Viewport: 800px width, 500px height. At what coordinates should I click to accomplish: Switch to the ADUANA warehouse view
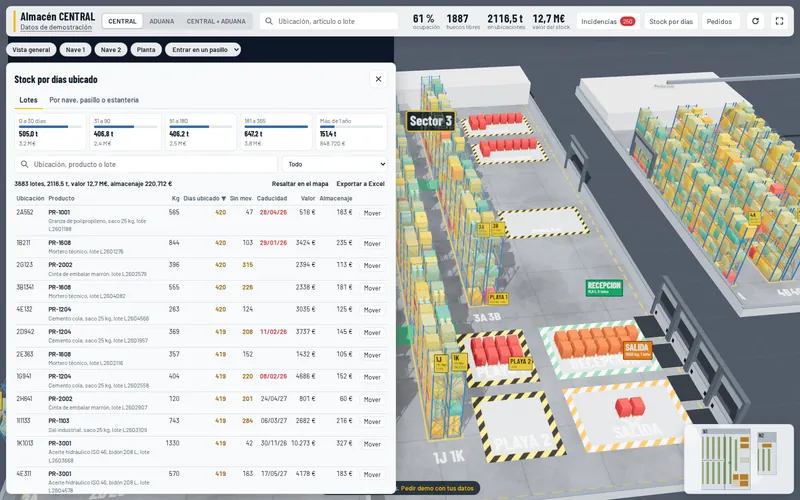pos(162,21)
